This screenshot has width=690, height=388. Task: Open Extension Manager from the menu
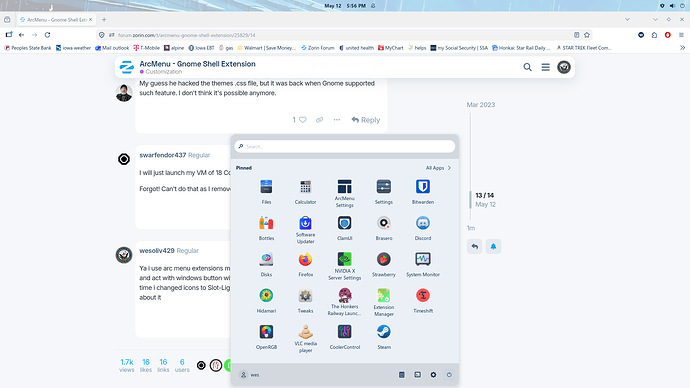[384, 302]
